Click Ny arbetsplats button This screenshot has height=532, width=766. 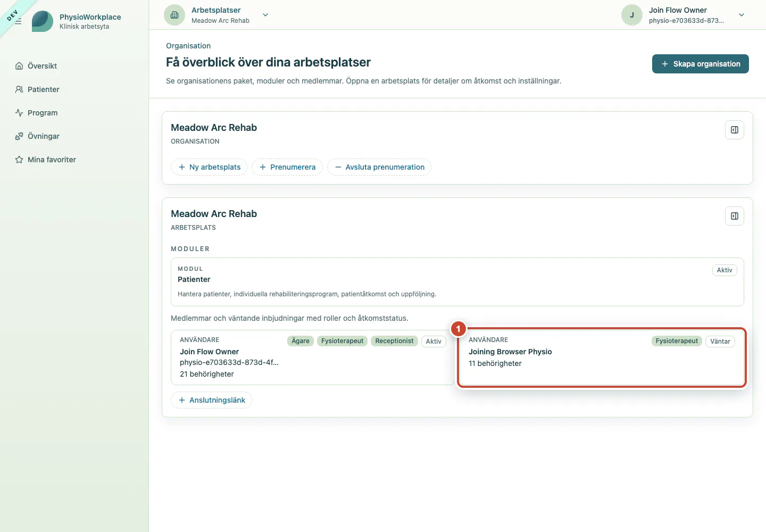pyautogui.click(x=209, y=167)
